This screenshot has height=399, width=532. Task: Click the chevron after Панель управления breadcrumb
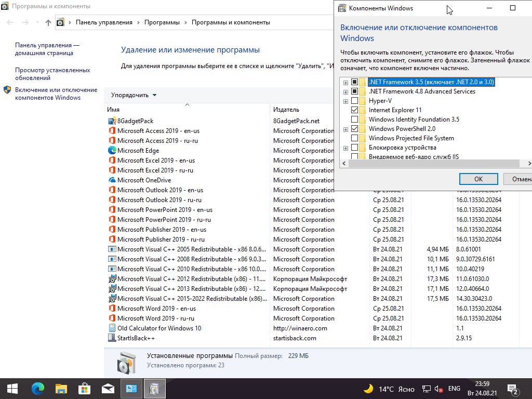[x=138, y=22]
